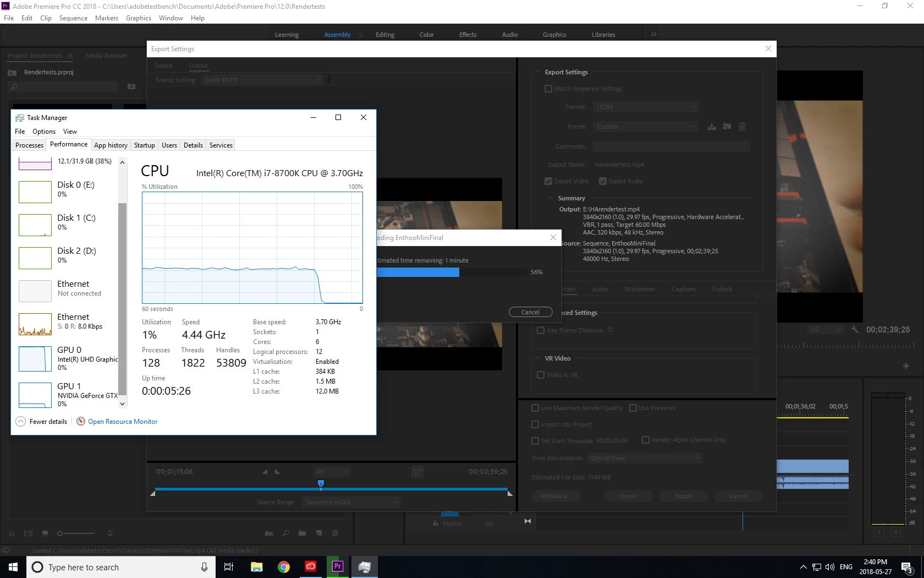Click the aspect ratio correction icon in Export preview
Viewport: 924px width, 578px height.
(x=417, y=472)
